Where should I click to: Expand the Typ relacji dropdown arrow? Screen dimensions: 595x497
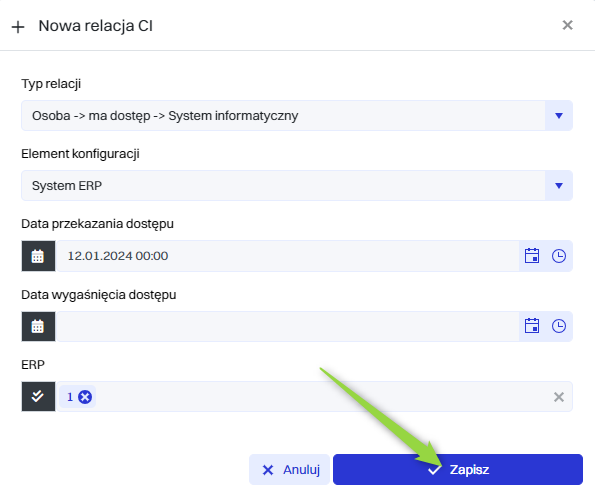559,116
